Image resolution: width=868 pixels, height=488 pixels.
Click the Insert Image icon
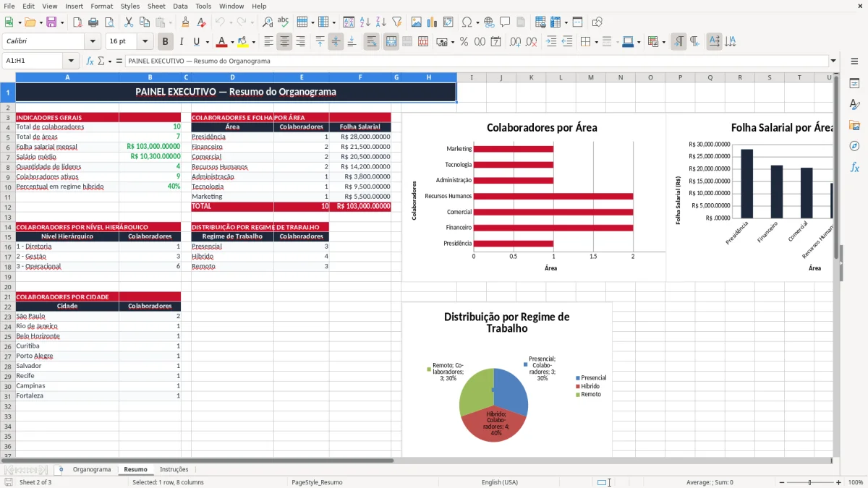[x=417, y=22]
